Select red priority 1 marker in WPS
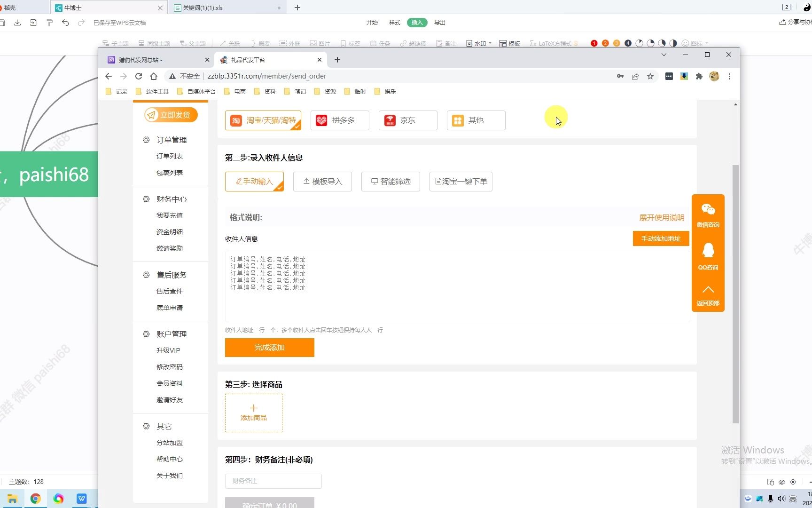Image resolution: width=812 pixels, height=508 pixels. click(x=594, y=43)
